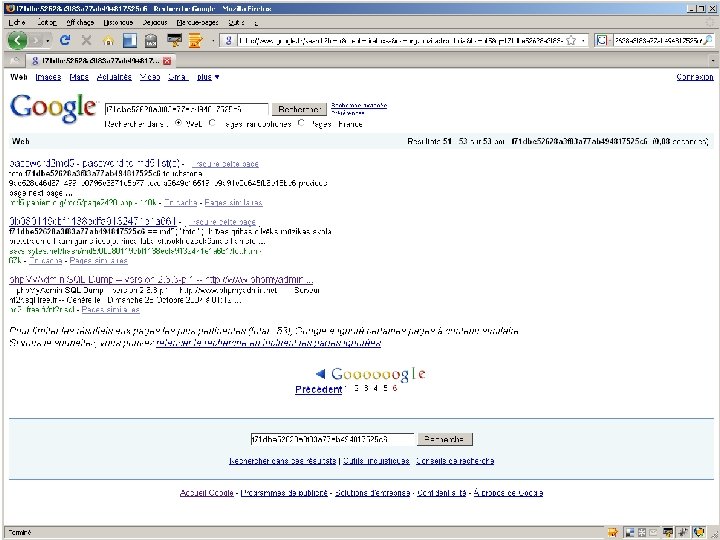
Task: Open the password2md5 result title
Action: [94, 163]
